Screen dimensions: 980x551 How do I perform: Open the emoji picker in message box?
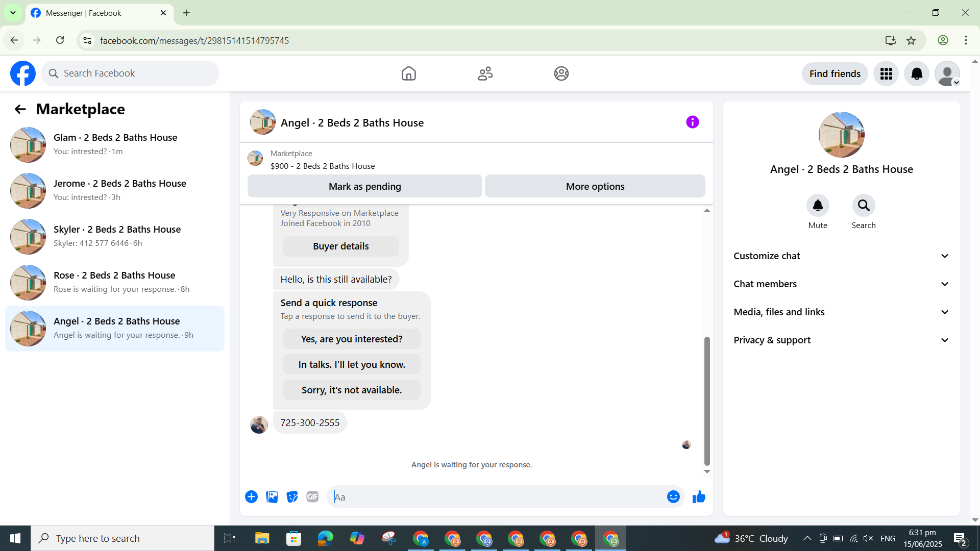[673, 497]
